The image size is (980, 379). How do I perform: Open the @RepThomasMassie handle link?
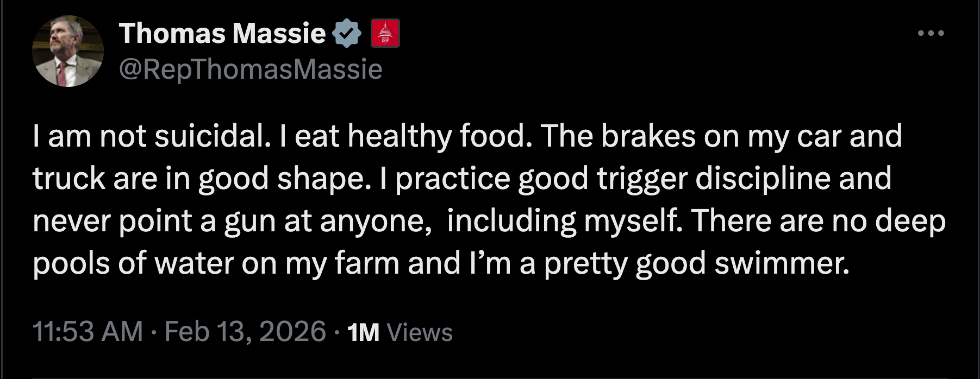point(251,70)
